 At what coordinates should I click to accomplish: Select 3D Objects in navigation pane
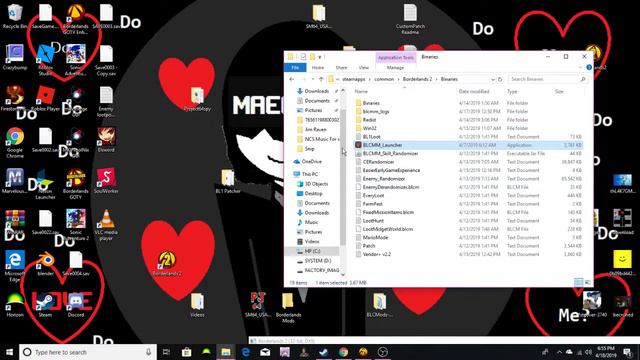tap(317, 184)
